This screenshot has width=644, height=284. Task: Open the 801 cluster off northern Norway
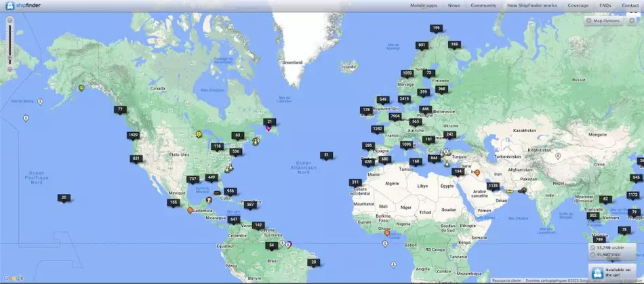[422, 45]
